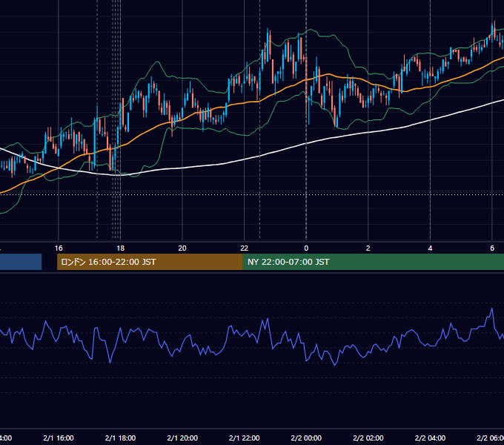Click the "6" hour label on upper axis
504x445 pixels.
(492, 248)
